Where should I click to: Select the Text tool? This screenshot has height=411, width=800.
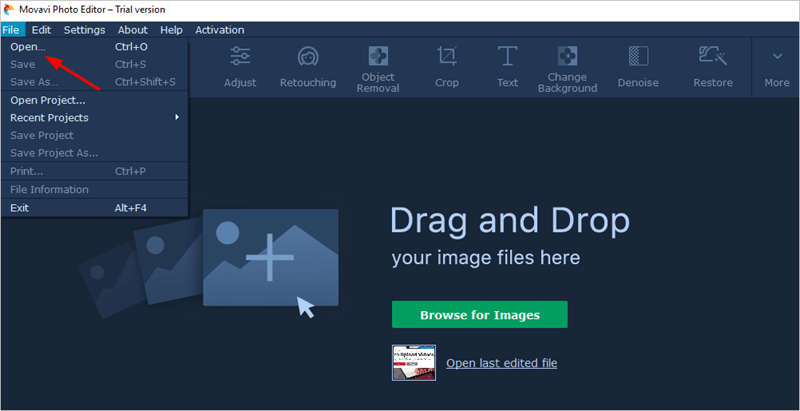[508, 67]
